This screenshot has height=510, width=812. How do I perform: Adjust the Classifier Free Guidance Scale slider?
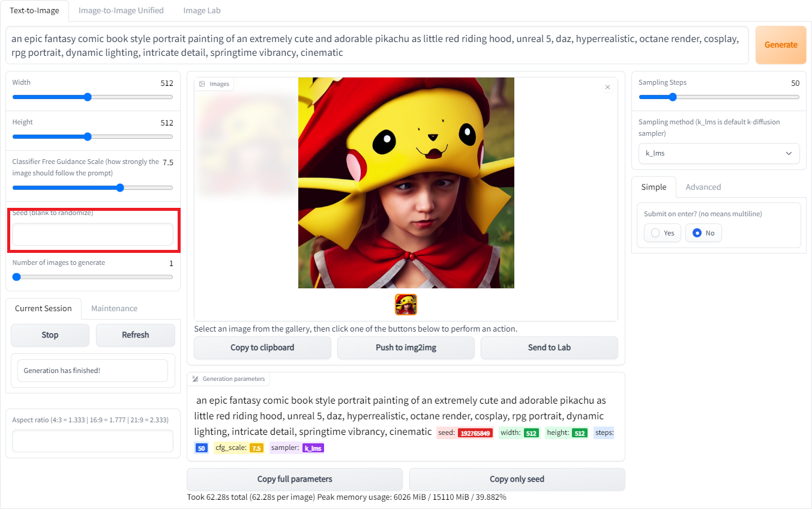[92, 187]
